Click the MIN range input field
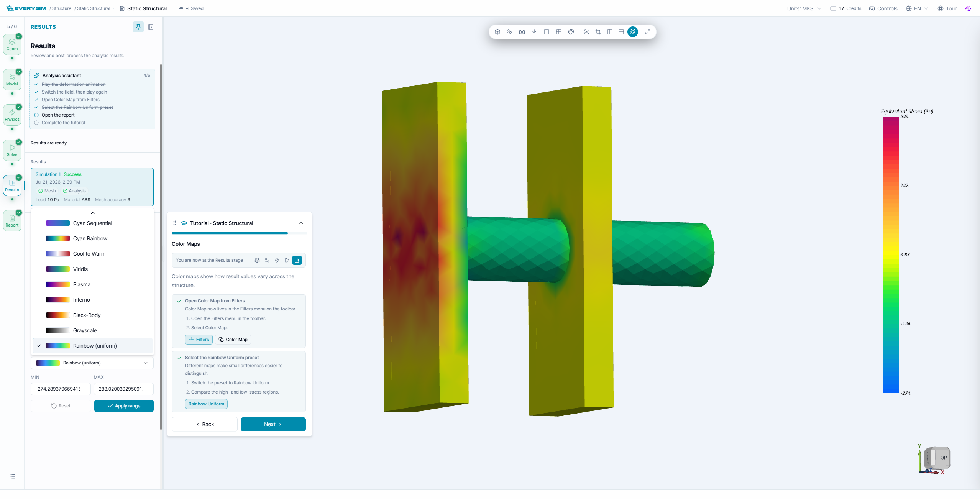The width and height of the screenshot is (980, 499). point(61,389)
